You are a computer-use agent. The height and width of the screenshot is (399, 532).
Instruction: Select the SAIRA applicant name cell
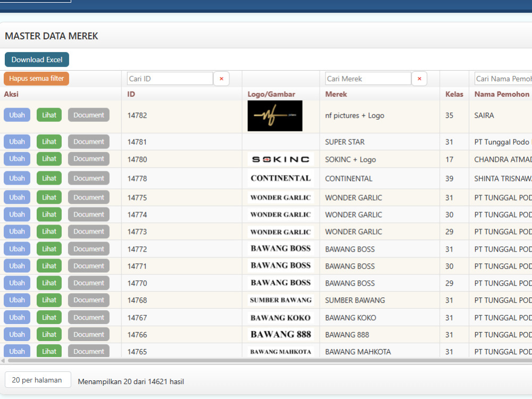point(484,115)
